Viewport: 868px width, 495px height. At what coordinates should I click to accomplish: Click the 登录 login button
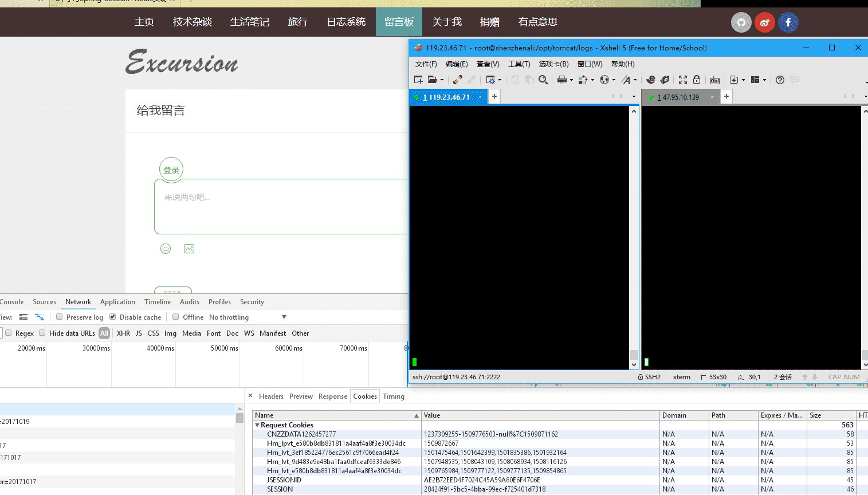(x=171, y=170)
